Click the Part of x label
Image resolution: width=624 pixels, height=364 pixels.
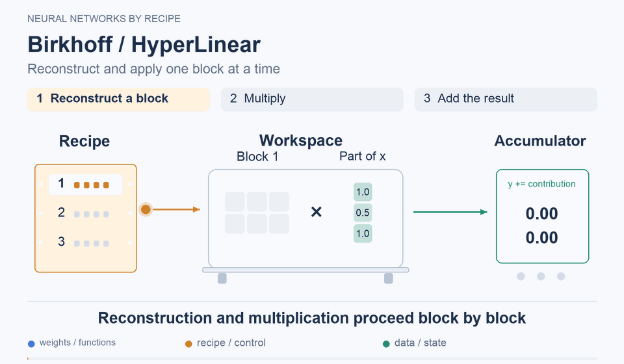pos(363,157)
